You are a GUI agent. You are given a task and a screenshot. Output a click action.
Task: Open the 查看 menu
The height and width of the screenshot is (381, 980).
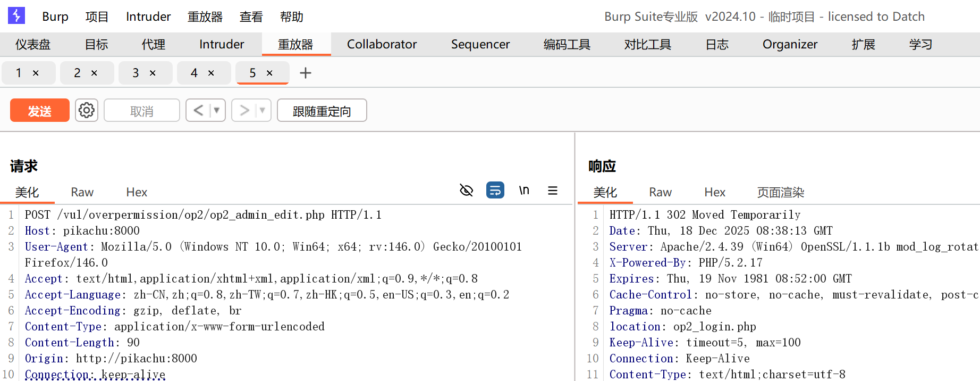coord(251,16)
